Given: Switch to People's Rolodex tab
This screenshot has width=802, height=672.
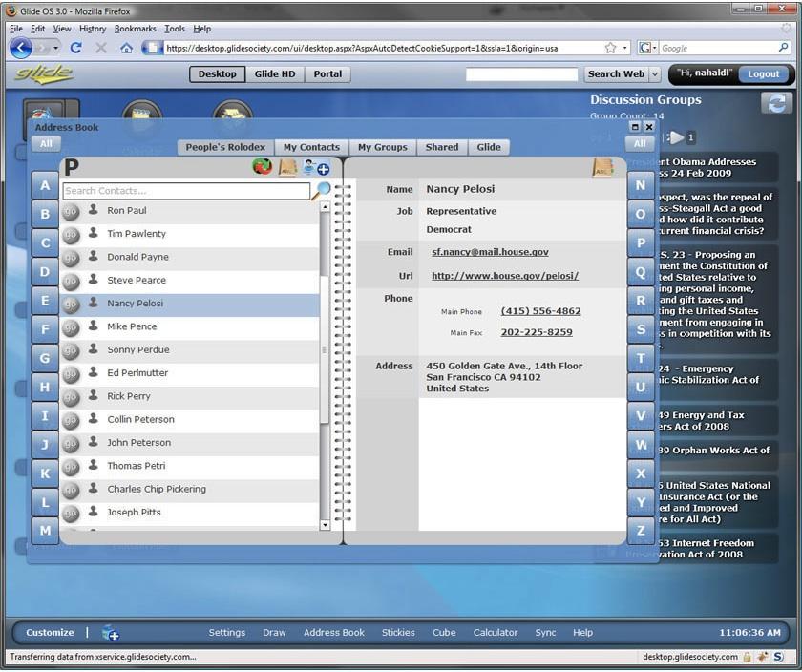Looking at the screenshot, I should 225,147.
